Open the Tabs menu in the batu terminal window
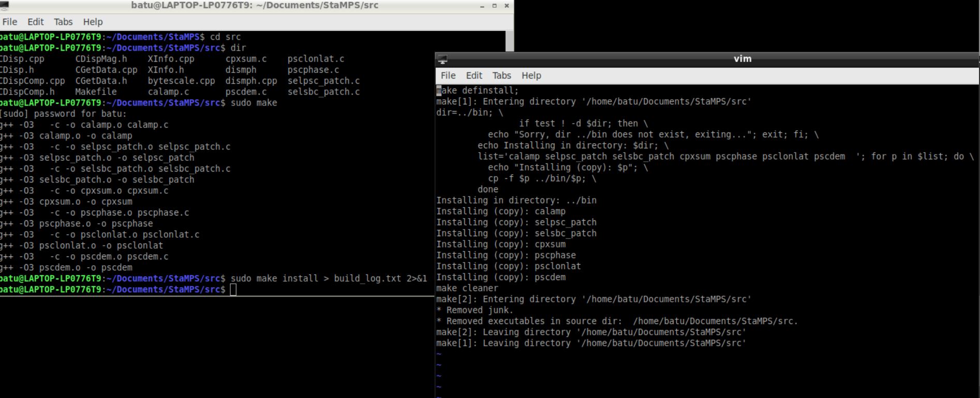The width and height of the screenshot is (980, 398). [x=63, y=22]
